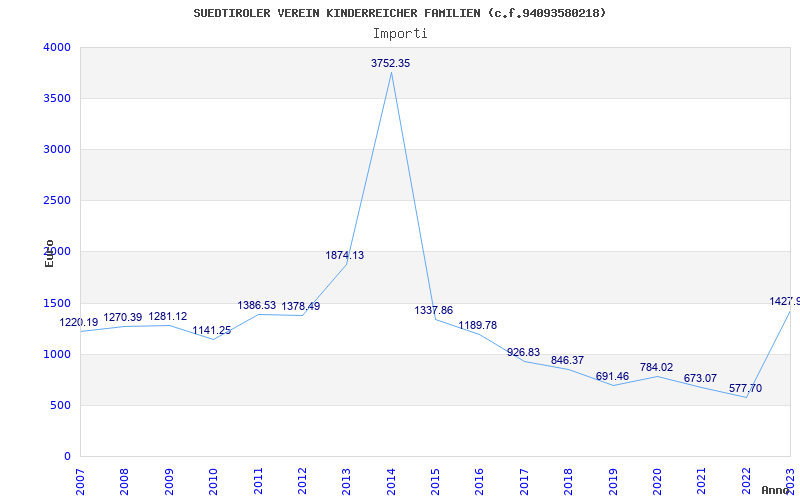Viewport: 800px width, 500px height.
Task: Select the 3752.35 peak data label
Action: (x=390, y=63)
